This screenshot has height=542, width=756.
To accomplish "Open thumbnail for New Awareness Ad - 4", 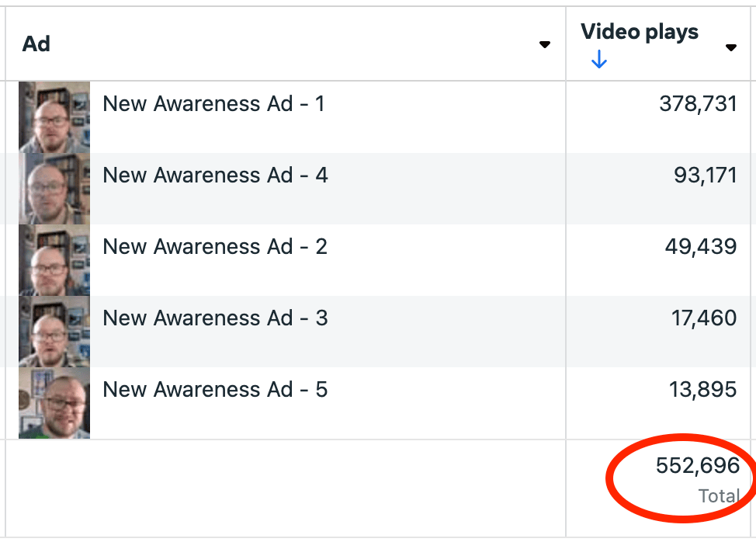I will pyautogui.click(x=54, y=188).
